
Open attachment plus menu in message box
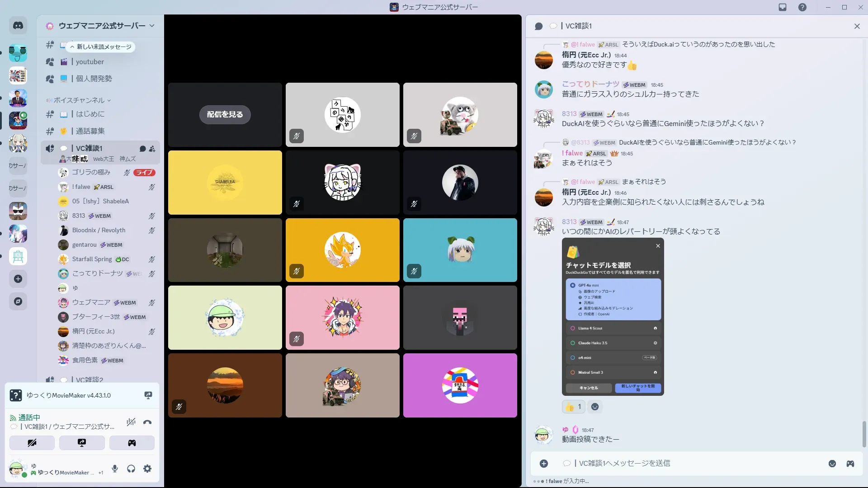[544, 464]
